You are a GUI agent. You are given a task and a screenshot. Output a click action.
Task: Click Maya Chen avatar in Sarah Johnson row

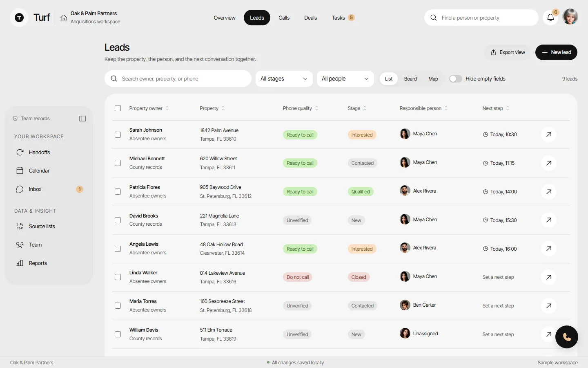click(x=405, y=134)
